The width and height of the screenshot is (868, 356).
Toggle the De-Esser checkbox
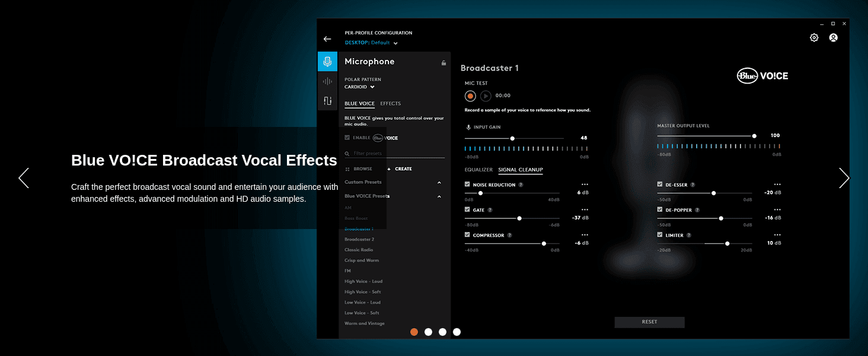(660, 185)
